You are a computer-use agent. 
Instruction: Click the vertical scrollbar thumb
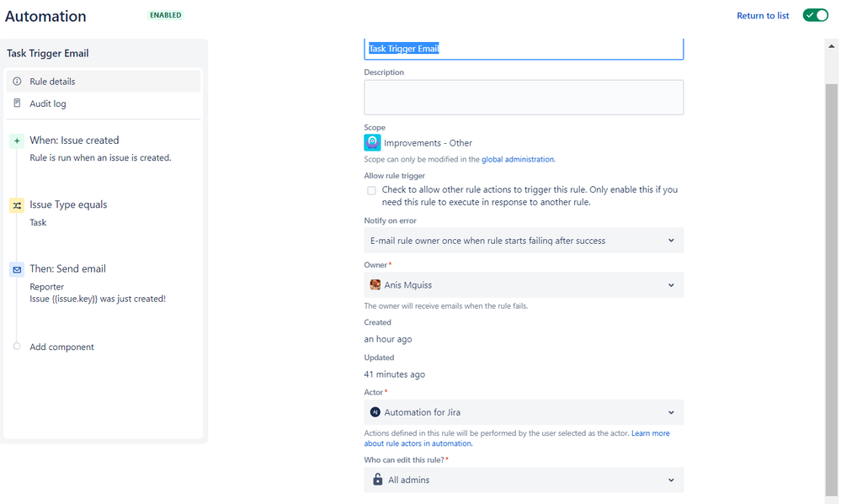(x=831, y=289)
